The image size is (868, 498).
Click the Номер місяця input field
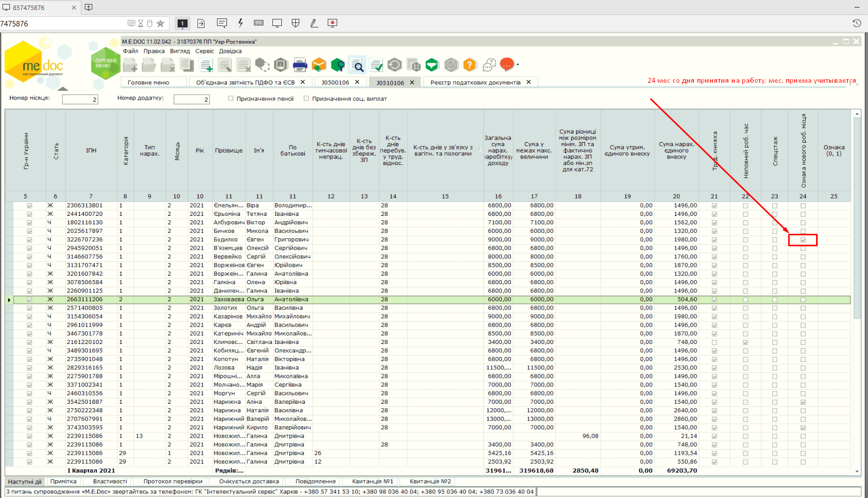click(80, 99)
